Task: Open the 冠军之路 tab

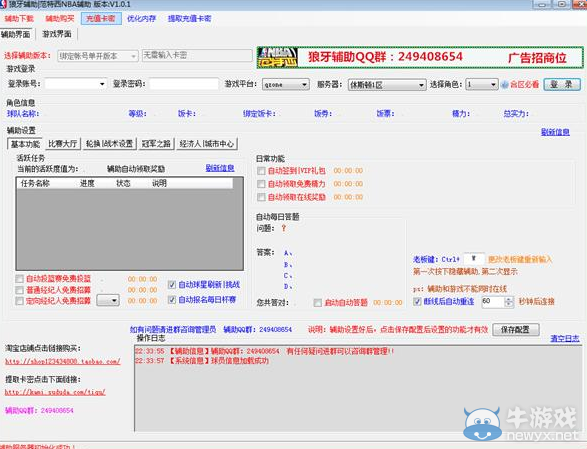Action: pos(156,144)
